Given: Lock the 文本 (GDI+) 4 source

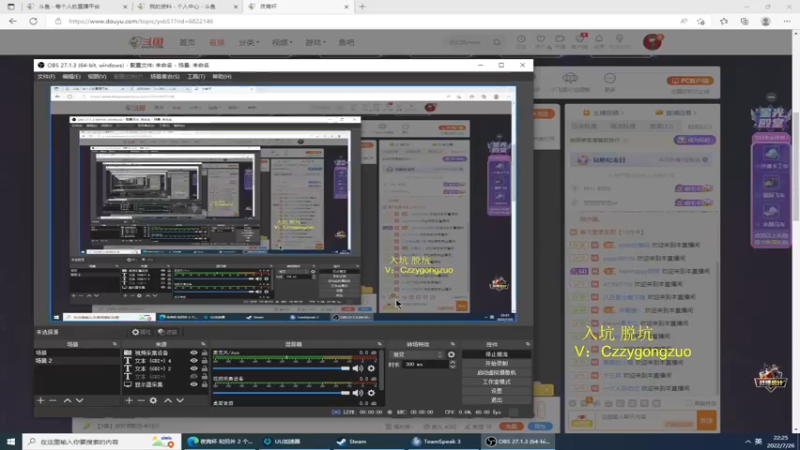Looking at the screenshot, I should 204,361.
